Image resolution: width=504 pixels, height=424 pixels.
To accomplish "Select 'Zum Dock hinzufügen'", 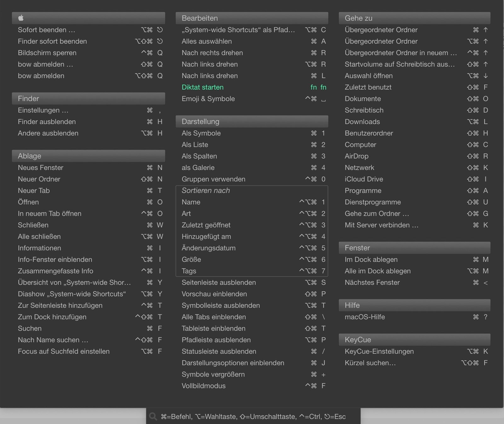I will point(89,317).
